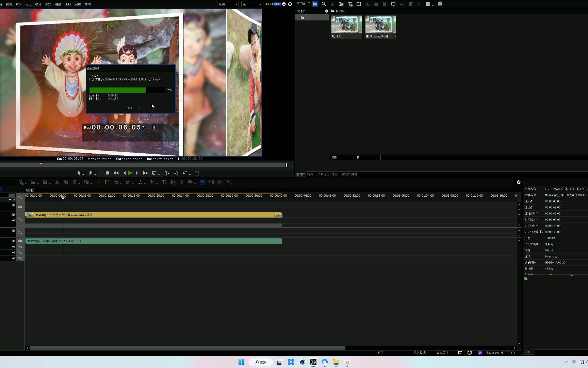Click the Set Out point icon below the player

[91, 173]
